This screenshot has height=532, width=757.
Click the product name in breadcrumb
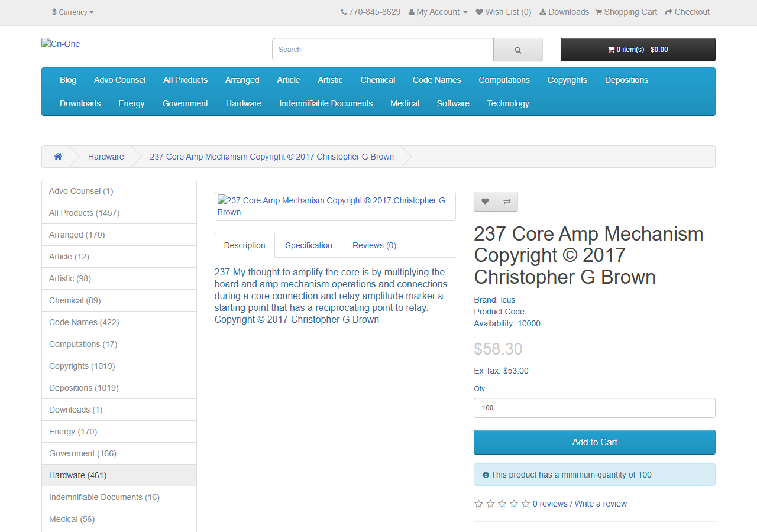point(272,157)
